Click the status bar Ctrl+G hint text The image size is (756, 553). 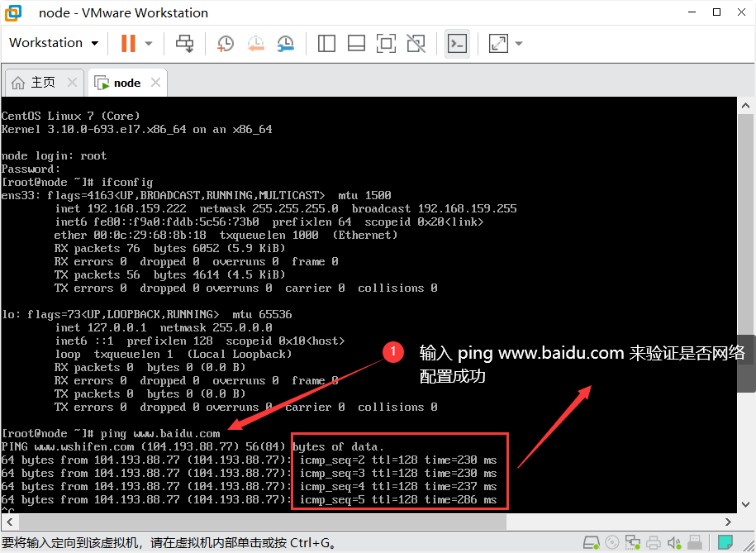[169, 543]
